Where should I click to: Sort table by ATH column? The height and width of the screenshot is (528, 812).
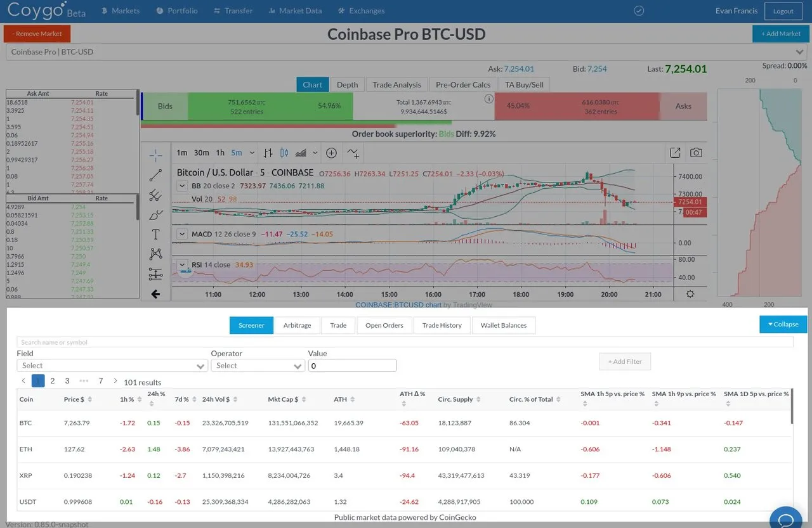(343, 399)
